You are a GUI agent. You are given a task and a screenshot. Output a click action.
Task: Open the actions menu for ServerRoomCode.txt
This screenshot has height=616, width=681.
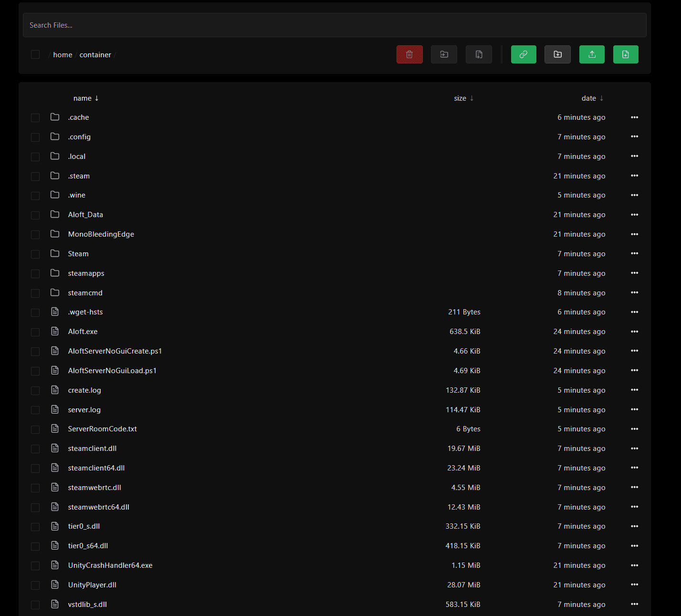pyautogui.click(x=634, y=429)
